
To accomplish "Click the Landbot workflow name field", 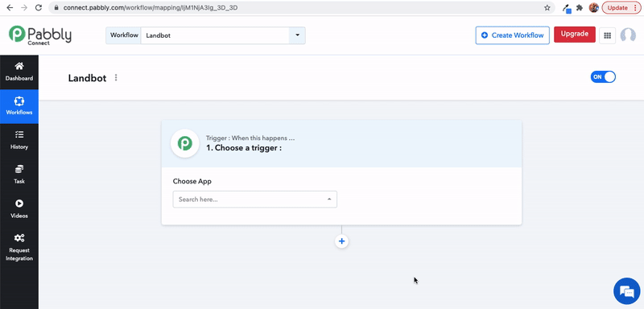I will pos(215,35).
